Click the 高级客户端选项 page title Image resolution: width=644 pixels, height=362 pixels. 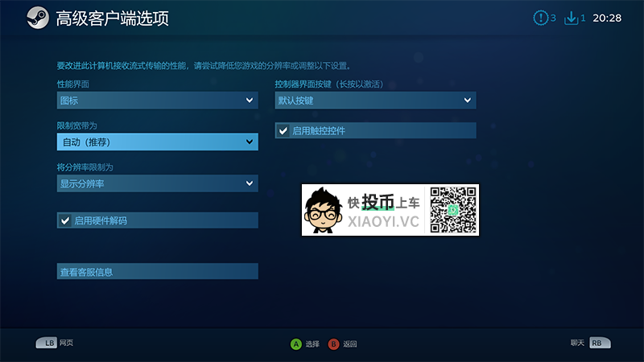point(112,19)
